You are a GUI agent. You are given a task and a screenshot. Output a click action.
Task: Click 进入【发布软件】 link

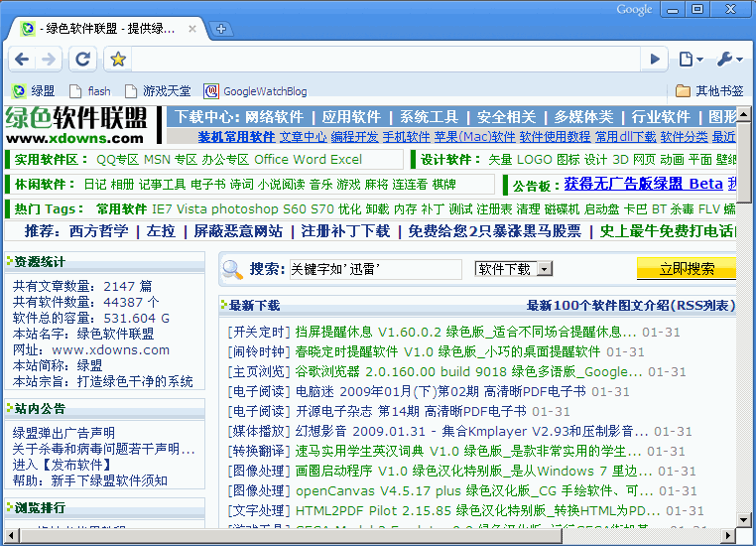63,465
